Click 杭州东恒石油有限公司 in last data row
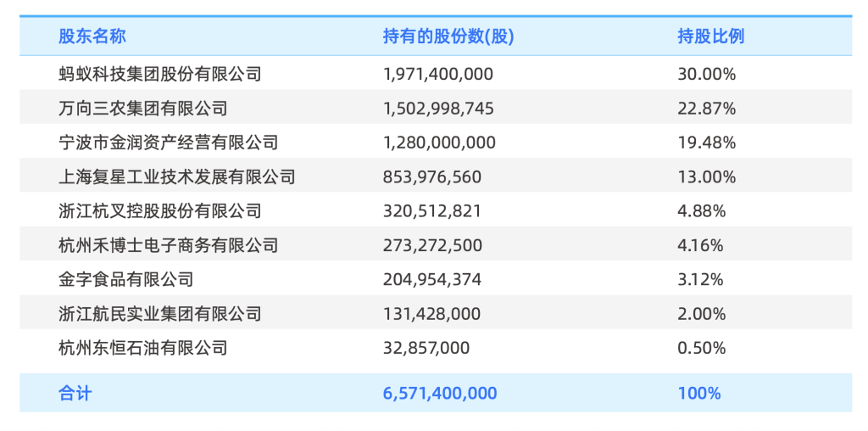This screenshot has width=868, height=431. click(x=142, y=348)
